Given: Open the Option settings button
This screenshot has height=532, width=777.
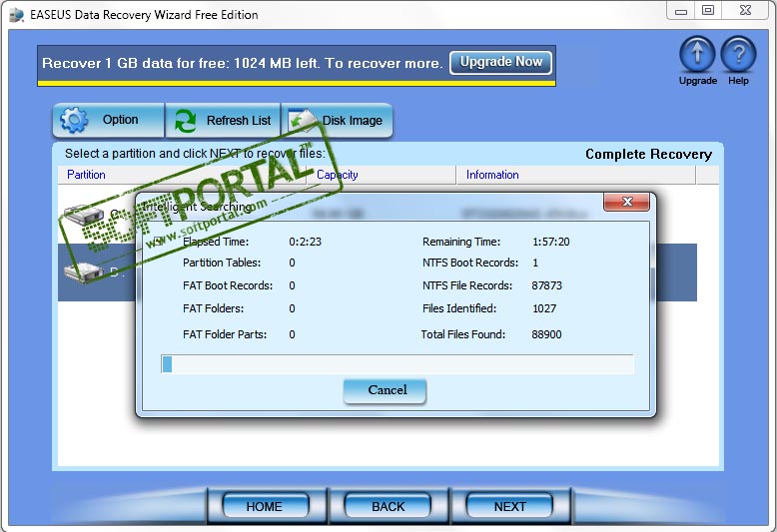Looking at the screenshot, I should point(108,121).
